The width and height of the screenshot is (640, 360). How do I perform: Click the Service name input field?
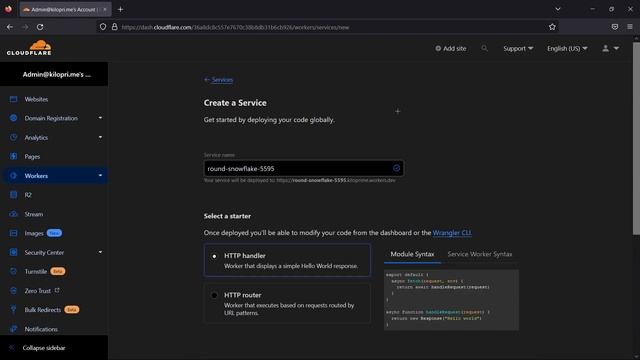[304, 168]
